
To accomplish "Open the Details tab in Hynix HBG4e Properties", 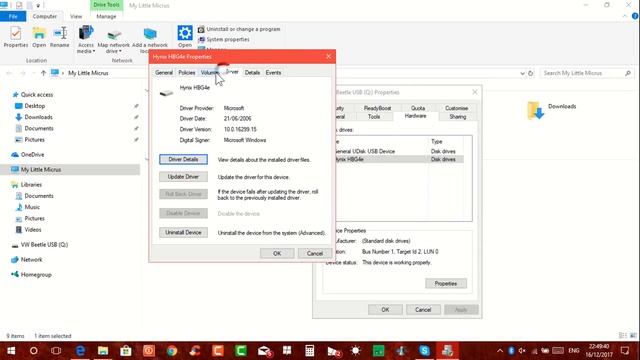I will [x=252, y=73].
